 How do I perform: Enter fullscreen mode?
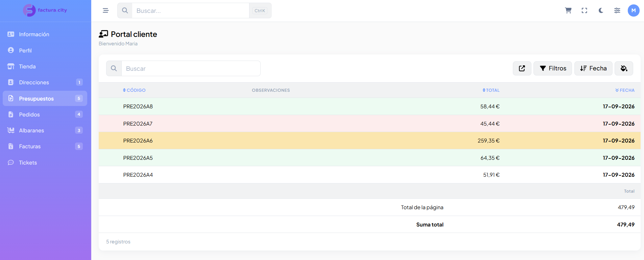pos(585,10)
